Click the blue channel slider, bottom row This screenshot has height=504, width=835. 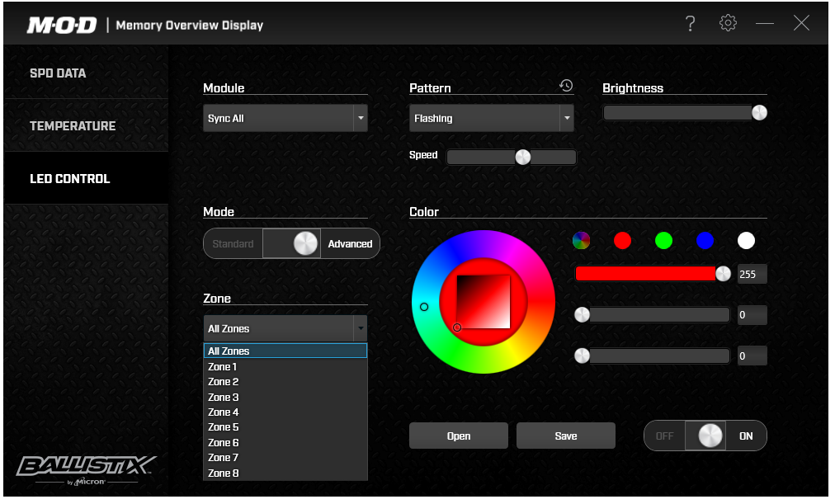click(x=653, y=356)
